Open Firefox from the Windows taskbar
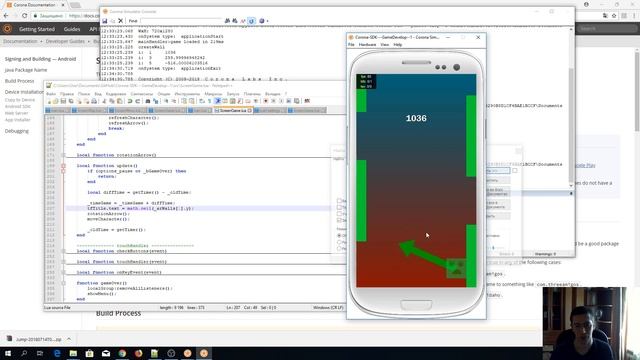Screen dimensions: 640x360 138,353
